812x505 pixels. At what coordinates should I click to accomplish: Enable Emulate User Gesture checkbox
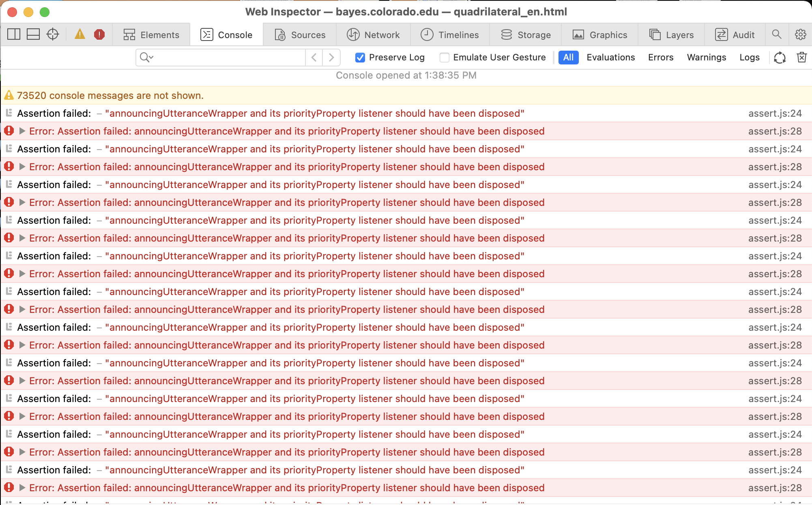point(445,58)
